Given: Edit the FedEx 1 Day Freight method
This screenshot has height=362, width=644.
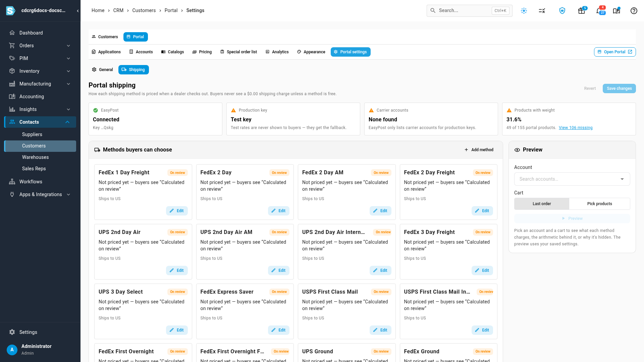Looking at the screenshot, I should (x=177, y=211).
